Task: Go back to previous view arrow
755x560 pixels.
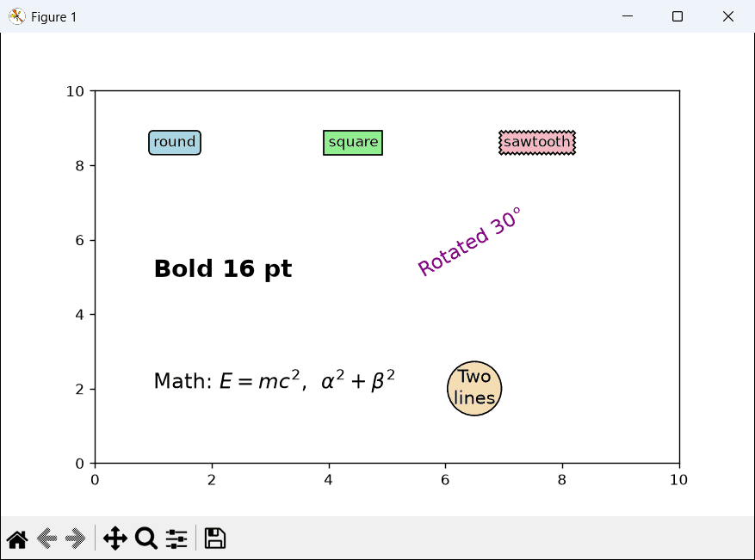Action: point(46,538)
